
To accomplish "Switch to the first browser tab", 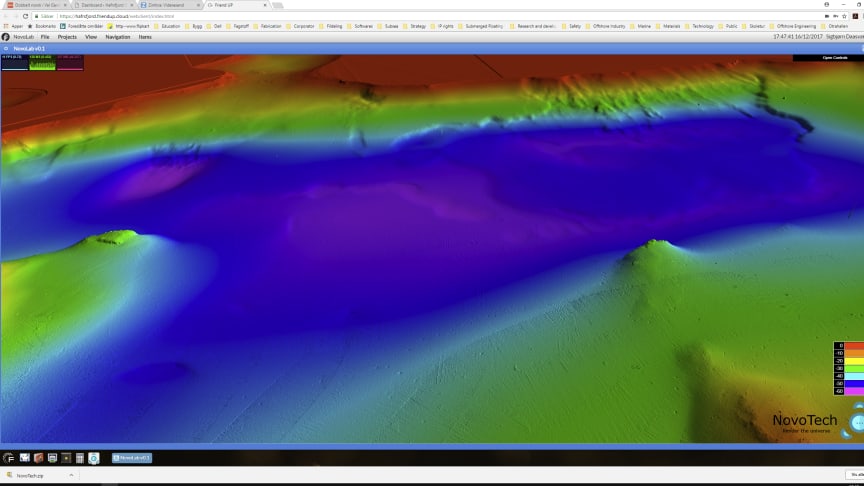I will (36, 5).
